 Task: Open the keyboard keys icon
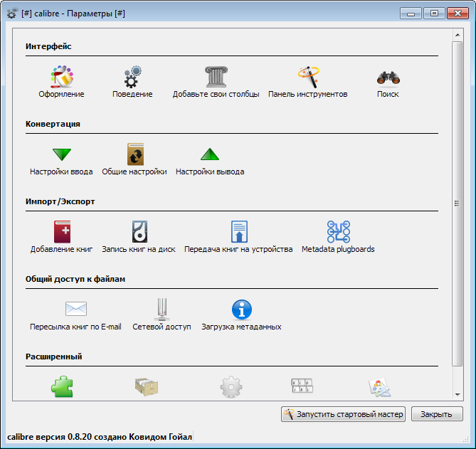tap(302, 386)
